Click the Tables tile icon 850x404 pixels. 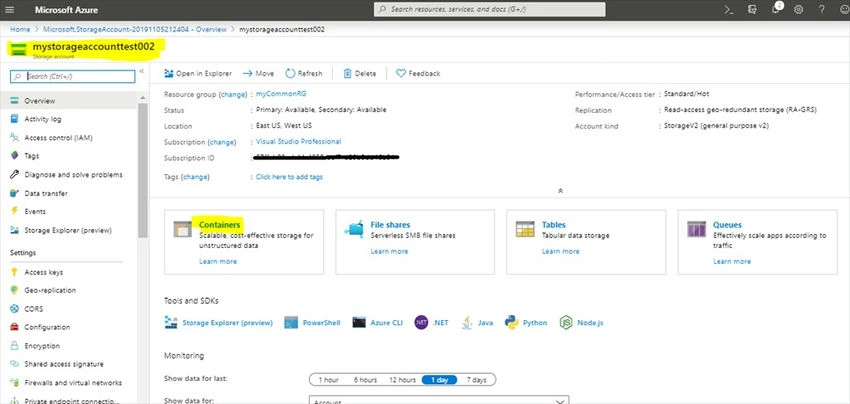(x=525, y=229)
